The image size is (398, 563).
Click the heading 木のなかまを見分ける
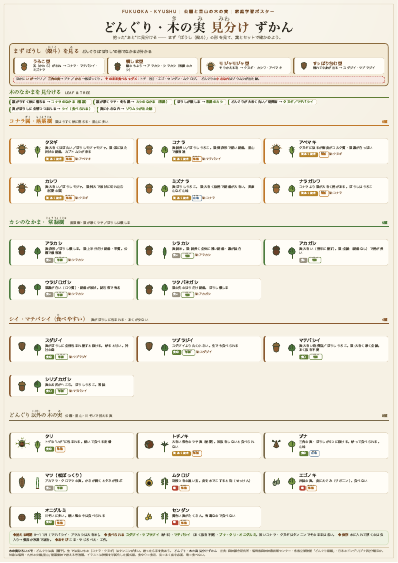[x=35, y=92]
